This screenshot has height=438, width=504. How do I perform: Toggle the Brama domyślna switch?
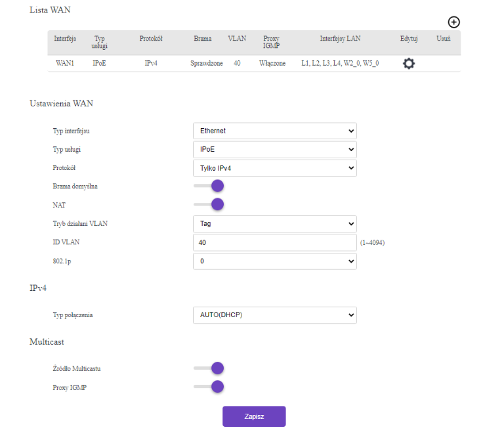pyautogui.click(x=209, y=186)
